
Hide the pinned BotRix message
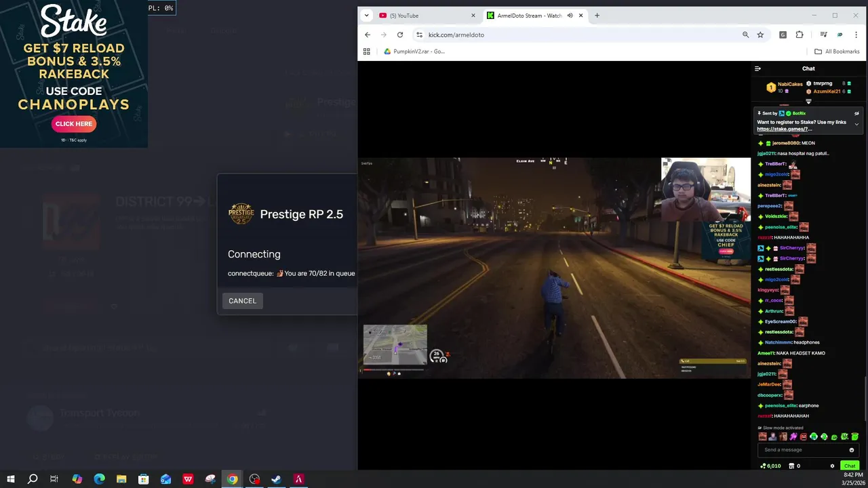point(856,114)
